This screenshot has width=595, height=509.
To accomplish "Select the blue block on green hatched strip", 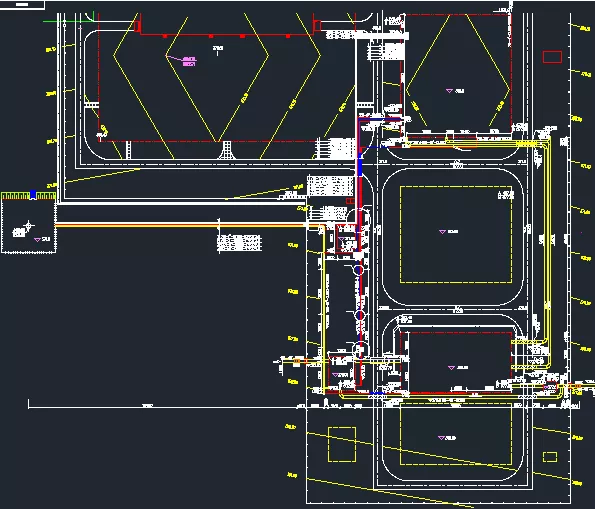I will click(33, 194).
